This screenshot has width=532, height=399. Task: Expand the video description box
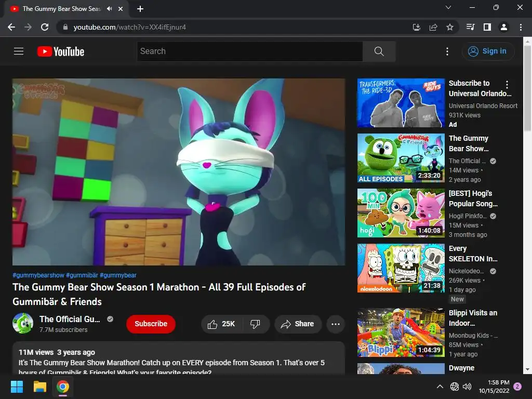coord(179,358)
